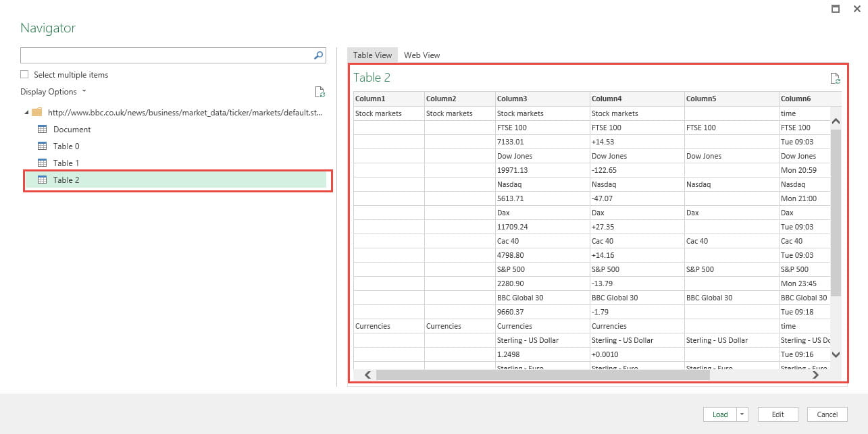Viewport: 868px width, 434px height.
Task: Switch to the Table View tab
Action: click(x=372, y=55)
